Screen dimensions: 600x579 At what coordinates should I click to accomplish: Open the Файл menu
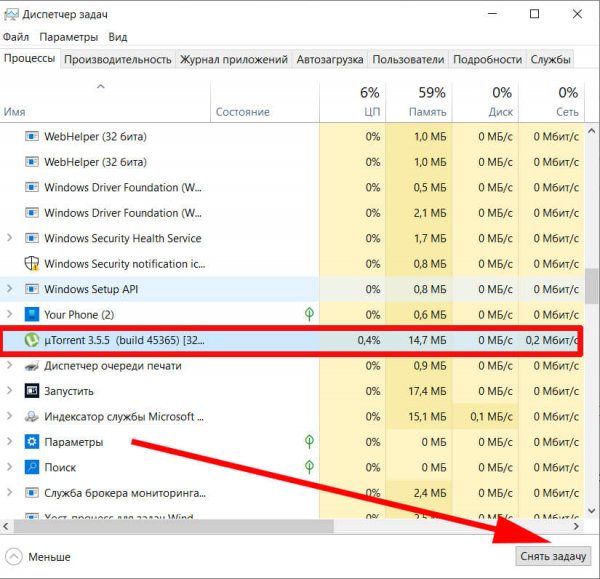coord(16,37)
